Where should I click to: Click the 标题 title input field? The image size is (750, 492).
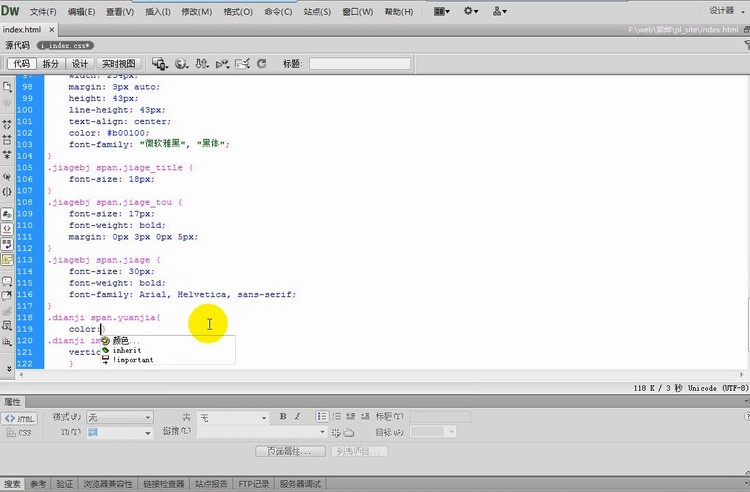360,64
